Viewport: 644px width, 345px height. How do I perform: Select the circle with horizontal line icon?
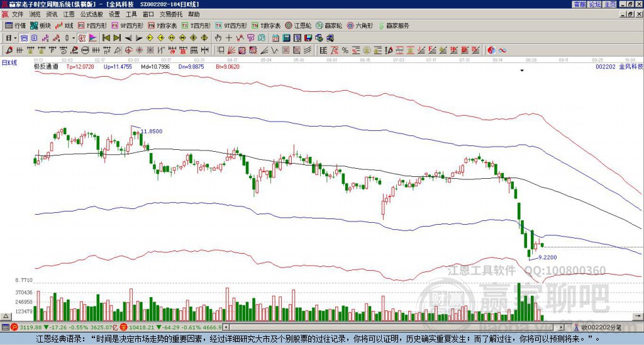pyautogui.click(x=85, y=50)
